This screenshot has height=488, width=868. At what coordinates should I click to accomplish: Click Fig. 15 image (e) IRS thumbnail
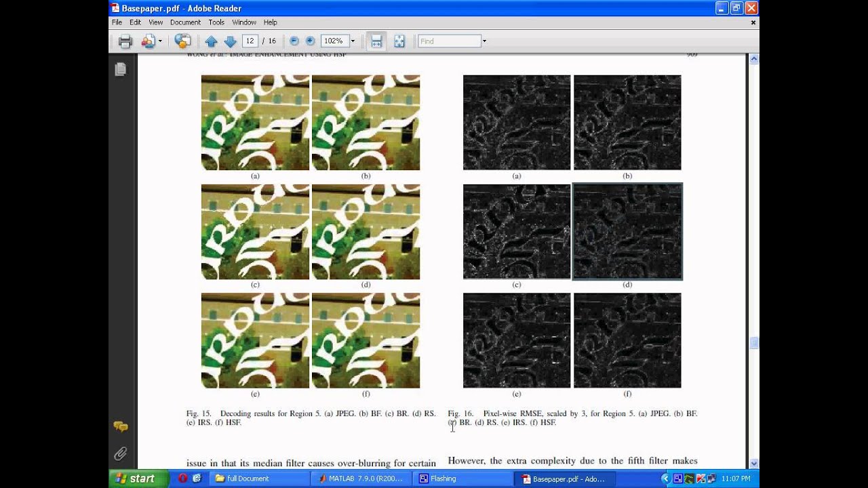point(255,340)
